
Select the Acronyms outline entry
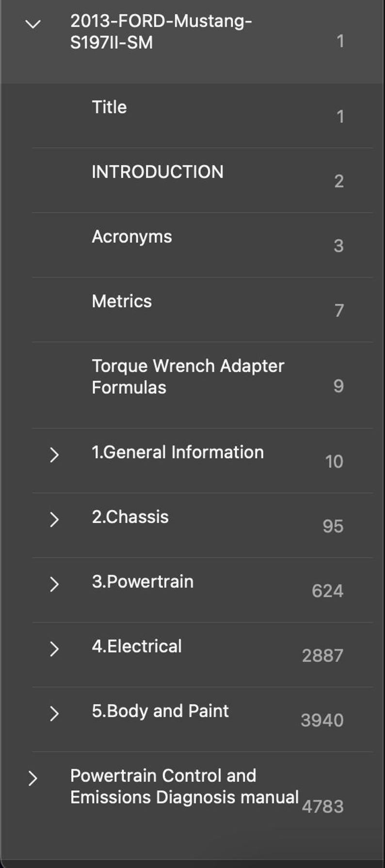point(132,236)
